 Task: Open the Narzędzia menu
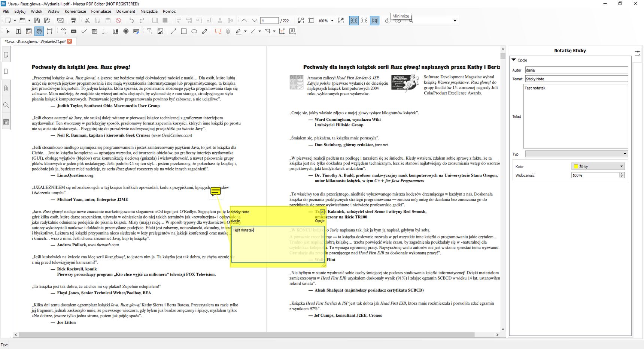click(149, 11)
